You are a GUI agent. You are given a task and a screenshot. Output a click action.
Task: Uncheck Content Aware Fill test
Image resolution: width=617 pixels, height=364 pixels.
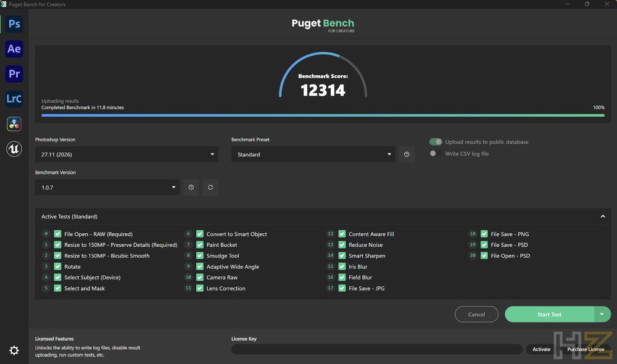click(x=342, y=234)
